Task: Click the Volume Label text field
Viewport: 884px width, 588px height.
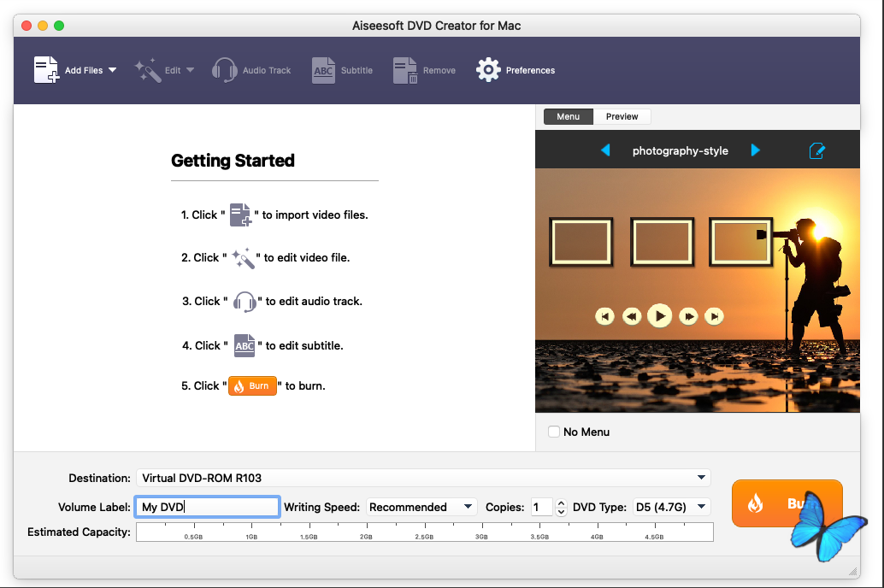Action: [207, 507]
